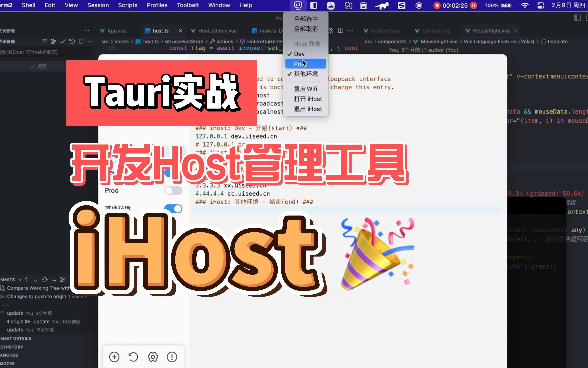The width and height of the screenshot is (588, 368).
Task: Stop the screen recording with red button
Action: tap(437, 5)
